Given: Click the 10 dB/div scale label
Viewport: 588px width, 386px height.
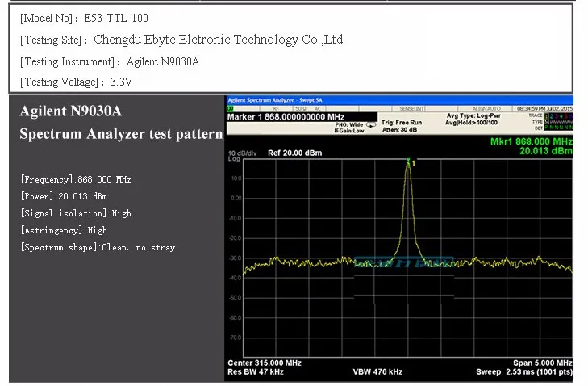Looking at the screenshot, I should click(x=242, y=153).
